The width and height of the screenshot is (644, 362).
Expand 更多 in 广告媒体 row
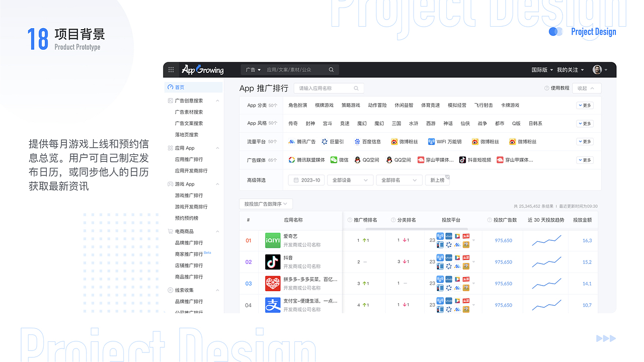coord(585,160)
